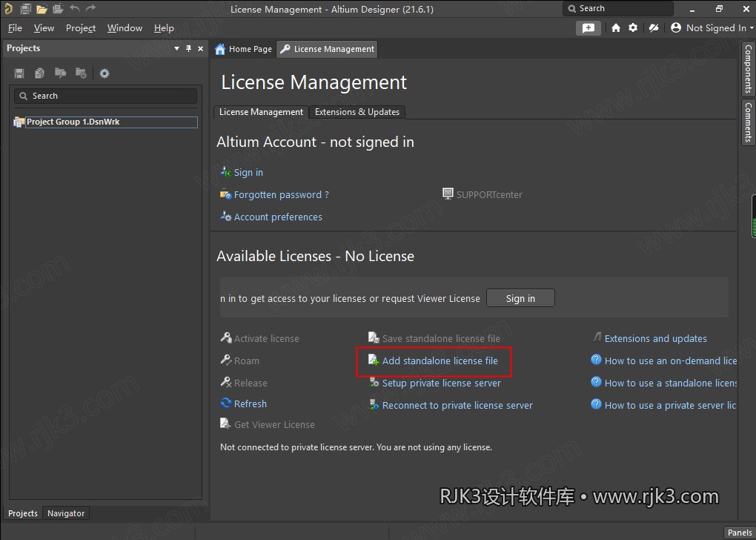Click the stacked documents icon in Projects toolbar
Viewport: 756px width, 540px height.
(x=39, y=73)
